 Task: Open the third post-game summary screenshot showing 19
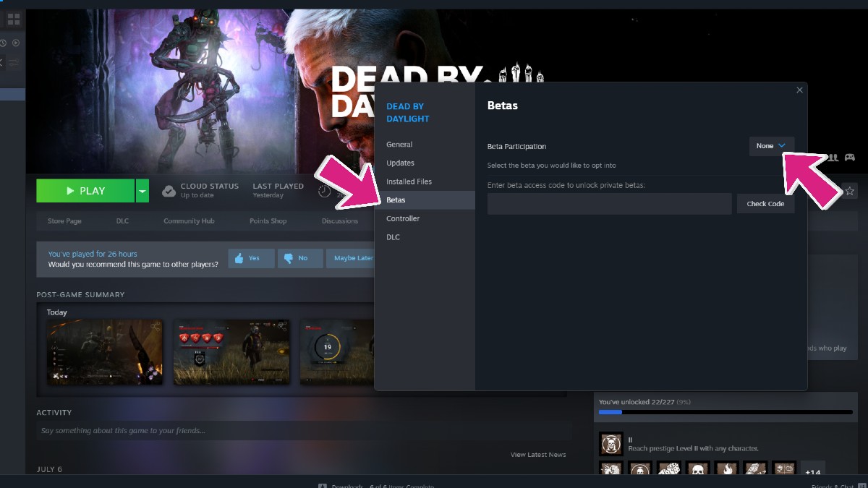337,351
